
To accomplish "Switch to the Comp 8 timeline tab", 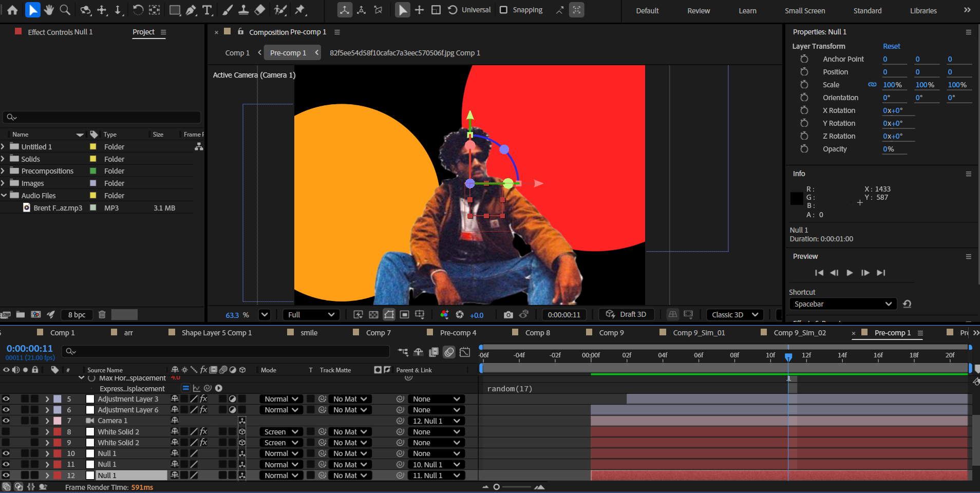I will pyautogui.click(x=537, y=333).
